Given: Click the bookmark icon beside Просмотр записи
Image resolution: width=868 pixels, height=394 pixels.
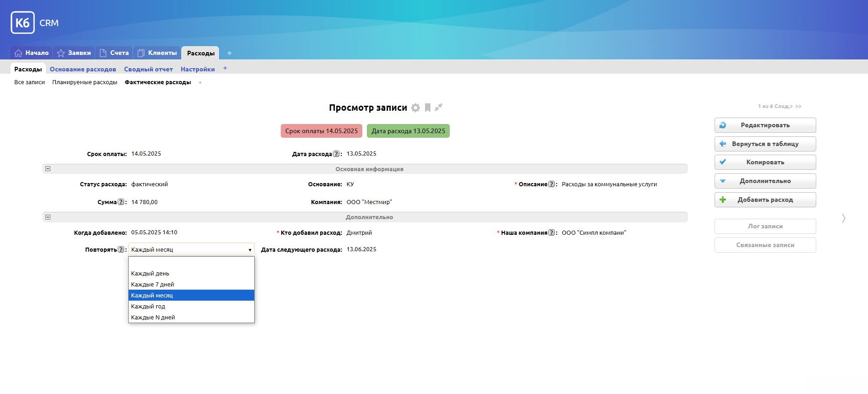Looking at the screenshot, I should 427,108.
